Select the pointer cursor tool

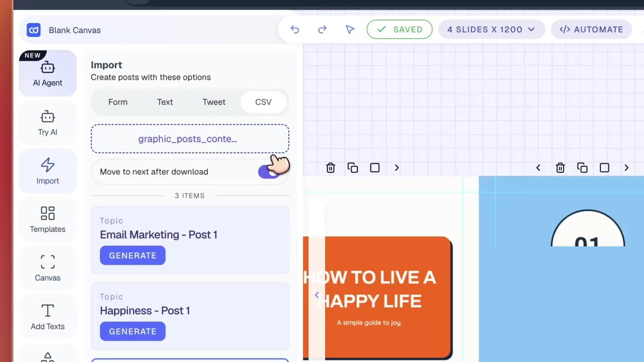(x=350, y=30)
